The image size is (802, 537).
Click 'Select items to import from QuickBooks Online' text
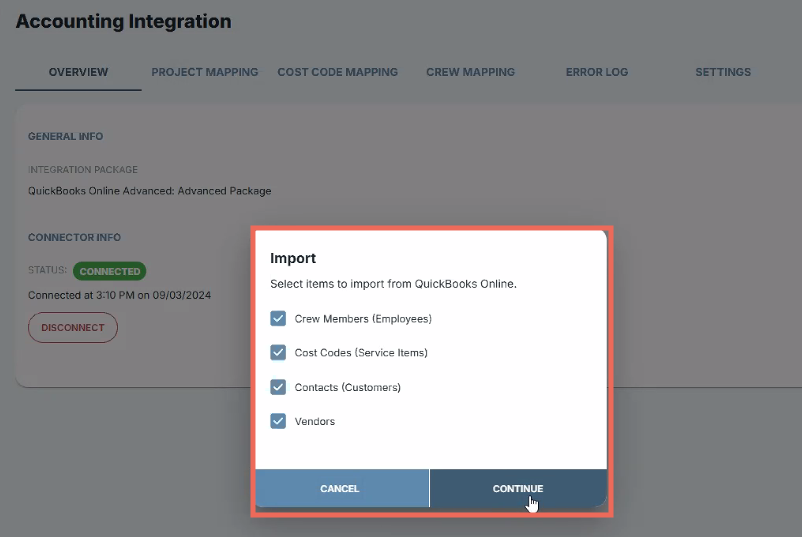(x=393, y=284)
